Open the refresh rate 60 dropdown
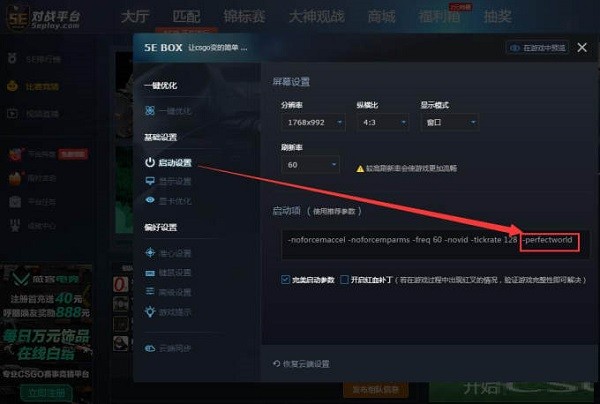Viewport: 600px width, 404px height. (310, 165)
